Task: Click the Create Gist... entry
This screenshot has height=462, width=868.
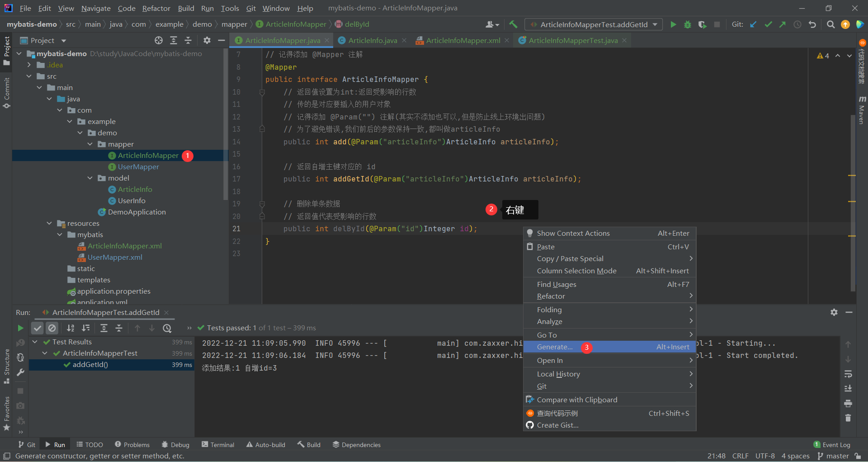Action: click(609, 425)
